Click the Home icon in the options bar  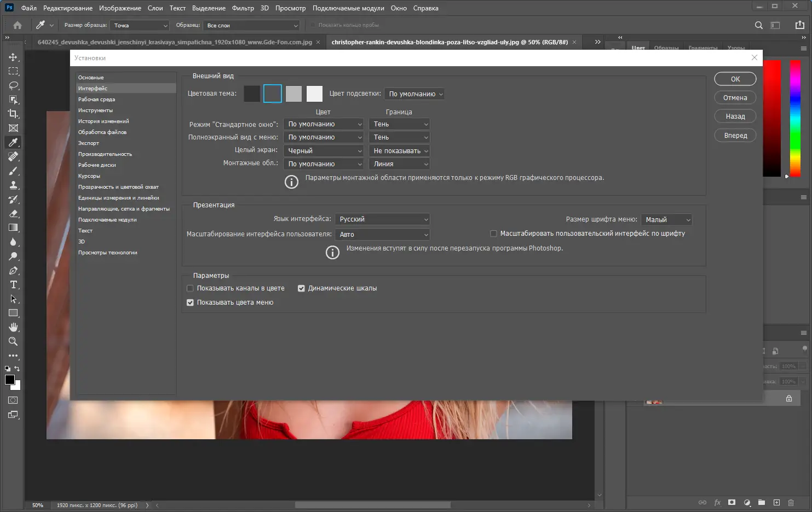(x=18, y=25)
